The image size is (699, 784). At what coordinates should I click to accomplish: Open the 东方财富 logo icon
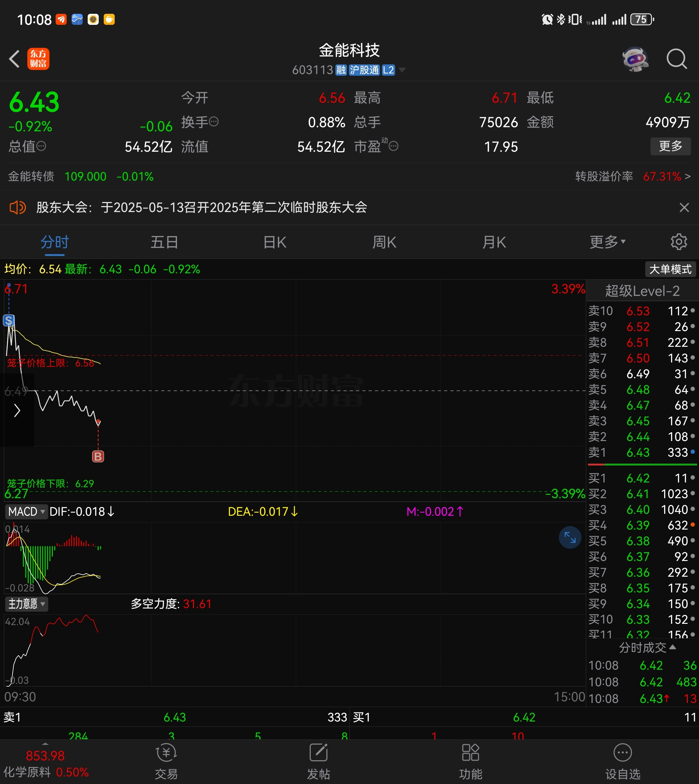point(38,59)
